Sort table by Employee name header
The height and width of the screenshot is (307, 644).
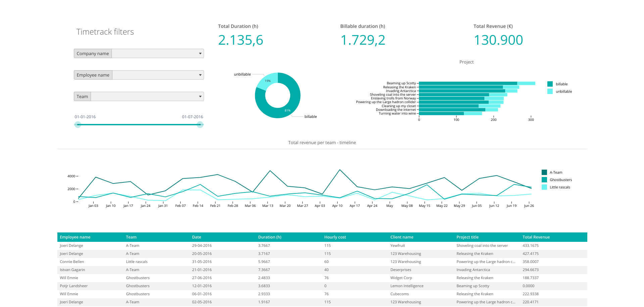click(75, 237)
